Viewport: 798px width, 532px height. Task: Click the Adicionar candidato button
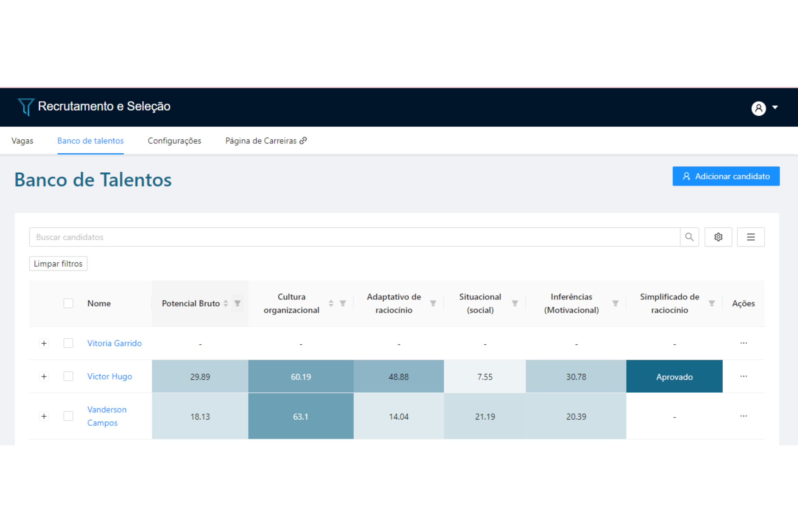click(x=726, y=176)
